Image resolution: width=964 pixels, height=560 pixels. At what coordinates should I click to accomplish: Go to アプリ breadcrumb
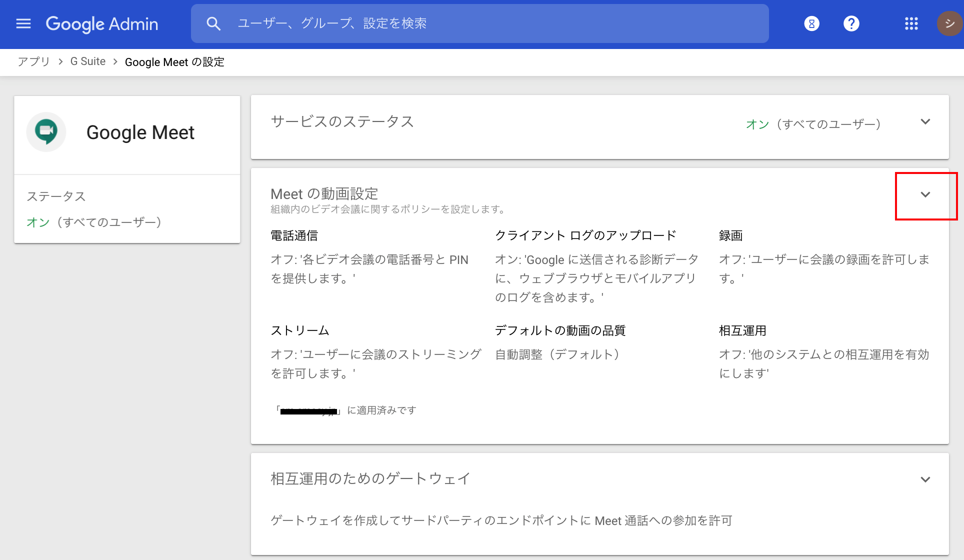[x=33, y=61]
